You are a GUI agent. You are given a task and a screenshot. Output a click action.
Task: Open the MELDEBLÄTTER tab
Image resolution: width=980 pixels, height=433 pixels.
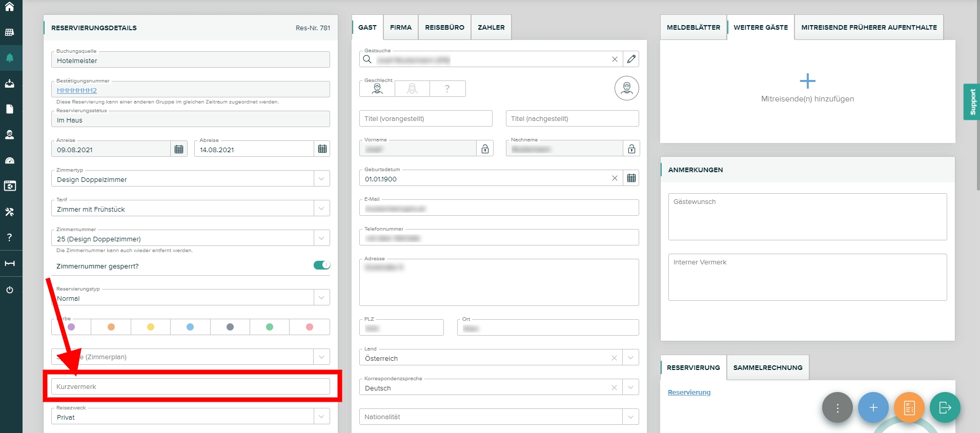point(693,28)
